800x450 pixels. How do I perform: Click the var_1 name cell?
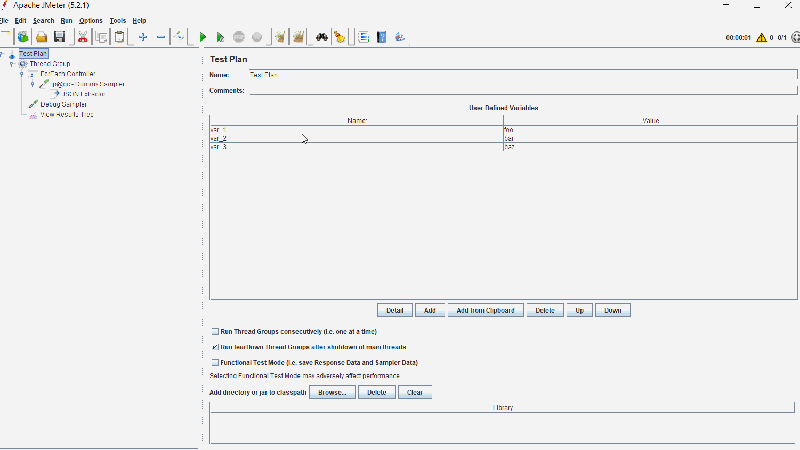pyautogui.click(x=357, y=130)
